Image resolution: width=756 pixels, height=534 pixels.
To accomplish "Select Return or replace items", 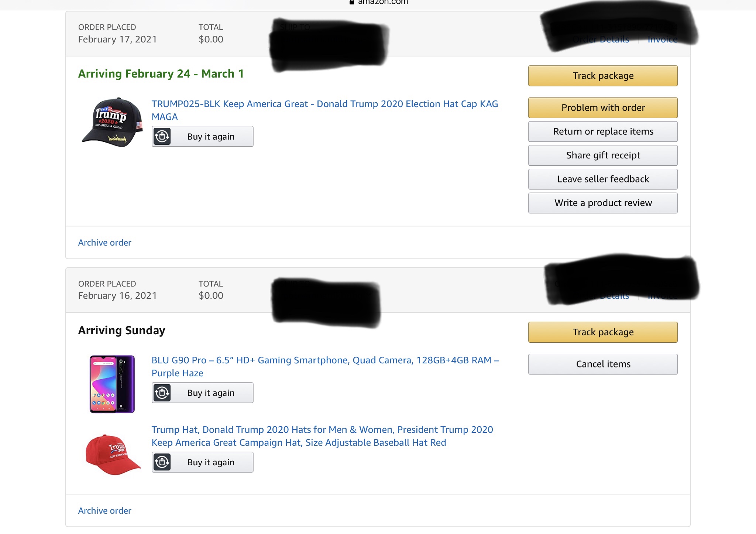I will click(x=603, y=131).
